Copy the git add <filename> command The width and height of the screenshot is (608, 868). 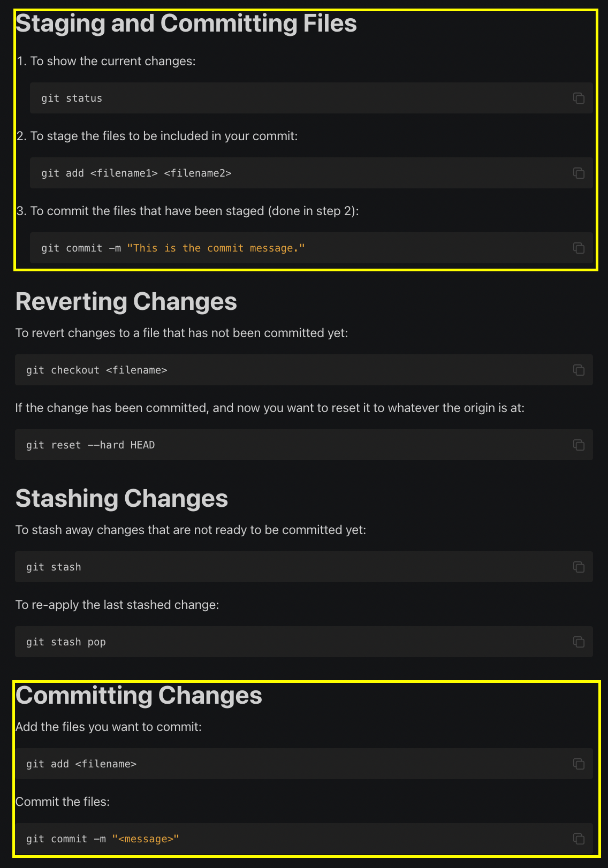(x=579, y=764)
